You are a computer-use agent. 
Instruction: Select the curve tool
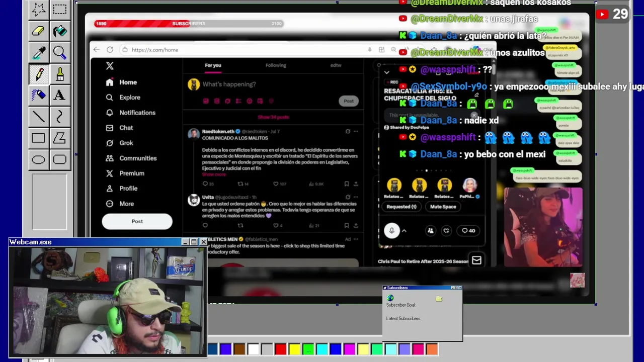click(x=59, y=117)
